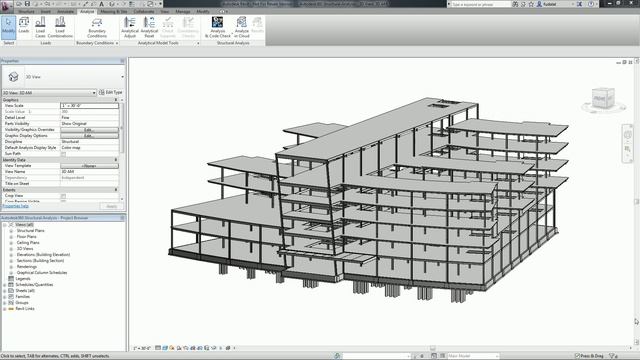Click the favorites star icon in title bar
Viewport: 640px width, 360px height.
(x=531, y=4)
